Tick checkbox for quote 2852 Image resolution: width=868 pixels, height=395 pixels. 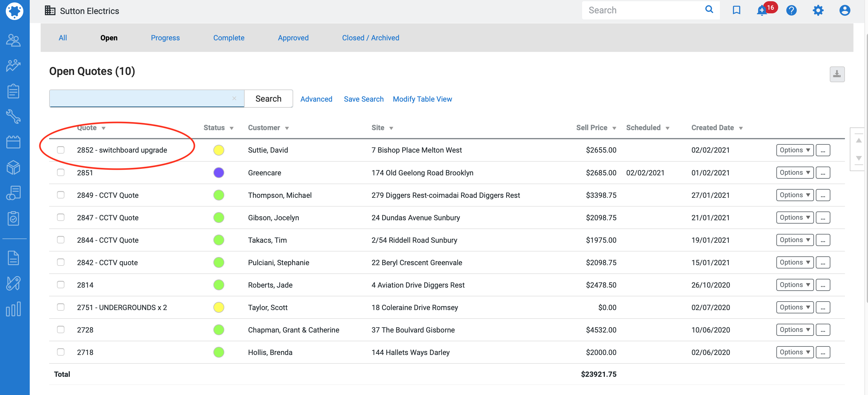61,150
